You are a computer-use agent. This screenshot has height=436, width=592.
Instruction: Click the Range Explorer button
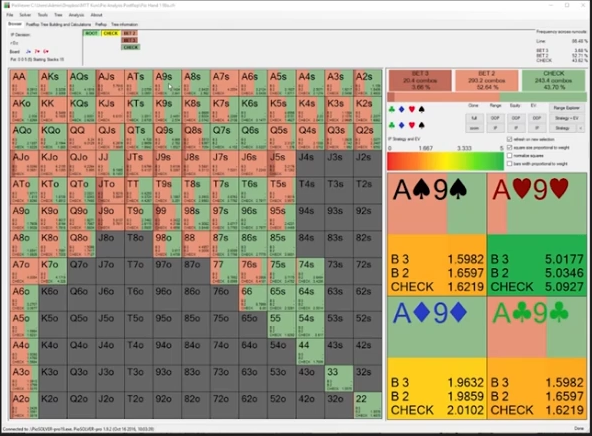tap(566, 108)
